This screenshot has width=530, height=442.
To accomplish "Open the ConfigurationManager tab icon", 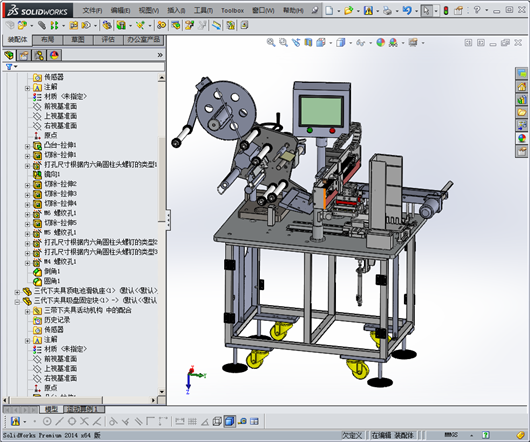I will tap(39, 55).
